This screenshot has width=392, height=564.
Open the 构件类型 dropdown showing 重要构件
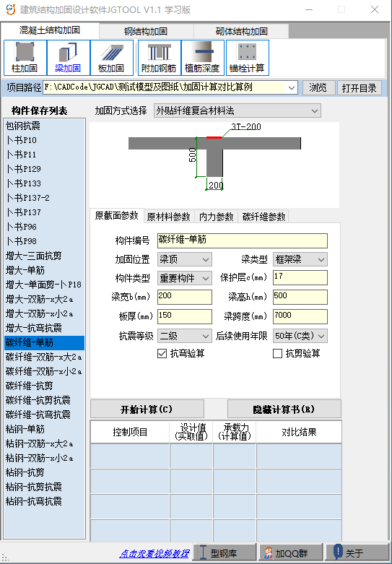click(x=185, y=278)
